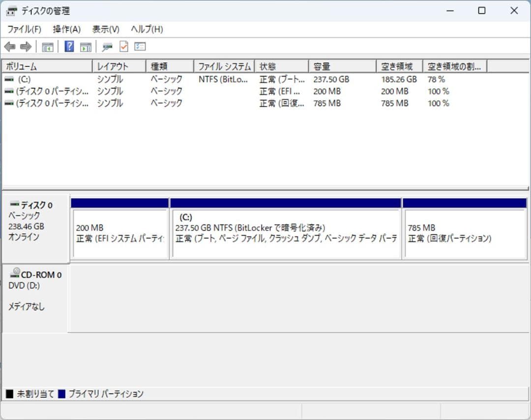
Task: Click the checklist toolbar icon on the right
Action: 140,46
